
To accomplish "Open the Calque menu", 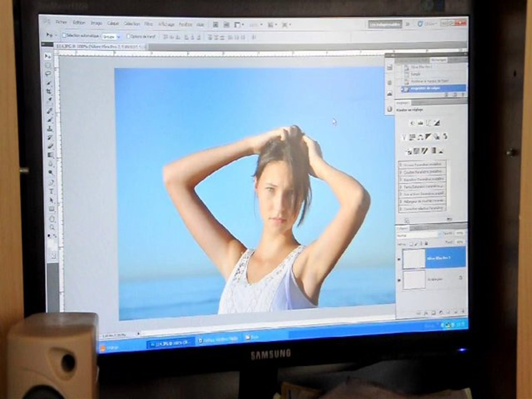I will tap(113, 23).
